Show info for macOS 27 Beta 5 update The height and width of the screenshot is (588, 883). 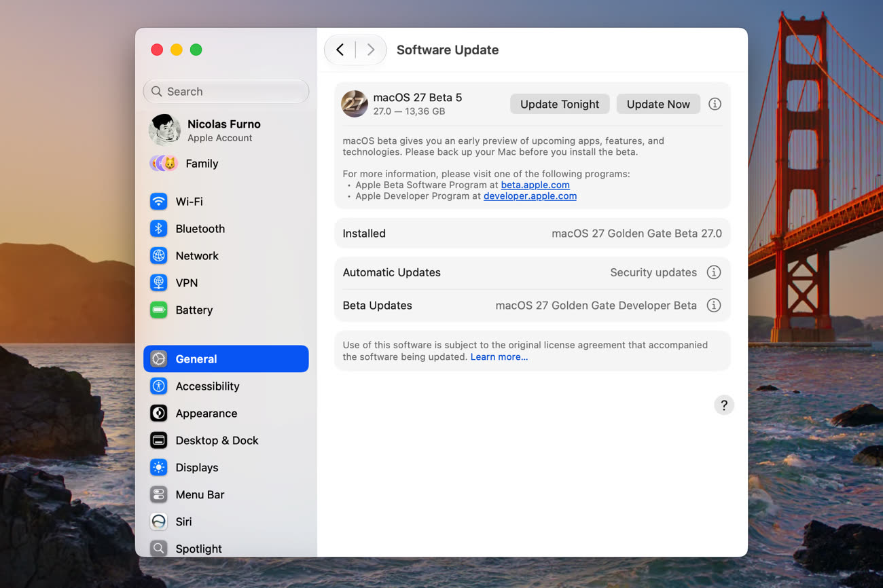pyautogui.click(x=715, y=104)
